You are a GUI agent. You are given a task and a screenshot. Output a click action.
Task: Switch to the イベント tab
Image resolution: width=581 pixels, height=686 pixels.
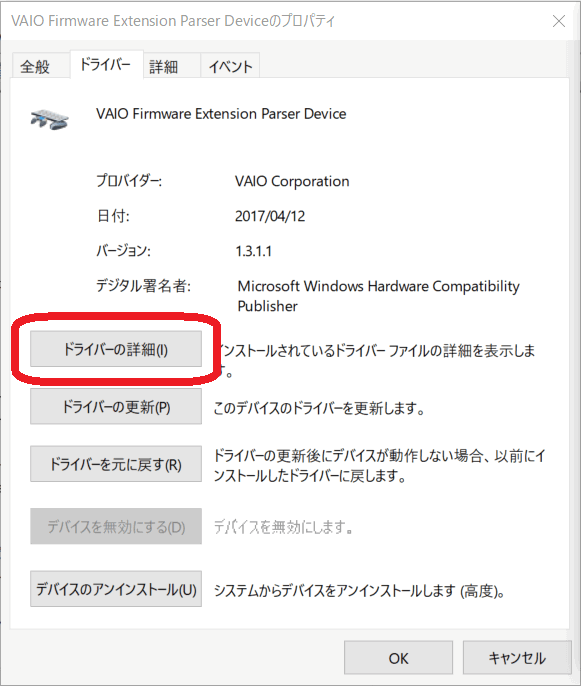pyautogui.click(x=230, y=66)
